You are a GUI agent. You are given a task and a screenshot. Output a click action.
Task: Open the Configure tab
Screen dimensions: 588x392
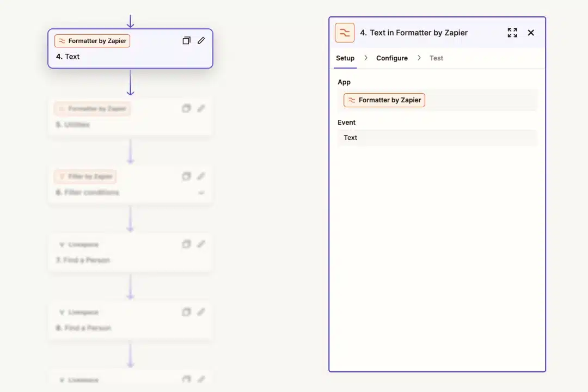click(x=392, y=58)
